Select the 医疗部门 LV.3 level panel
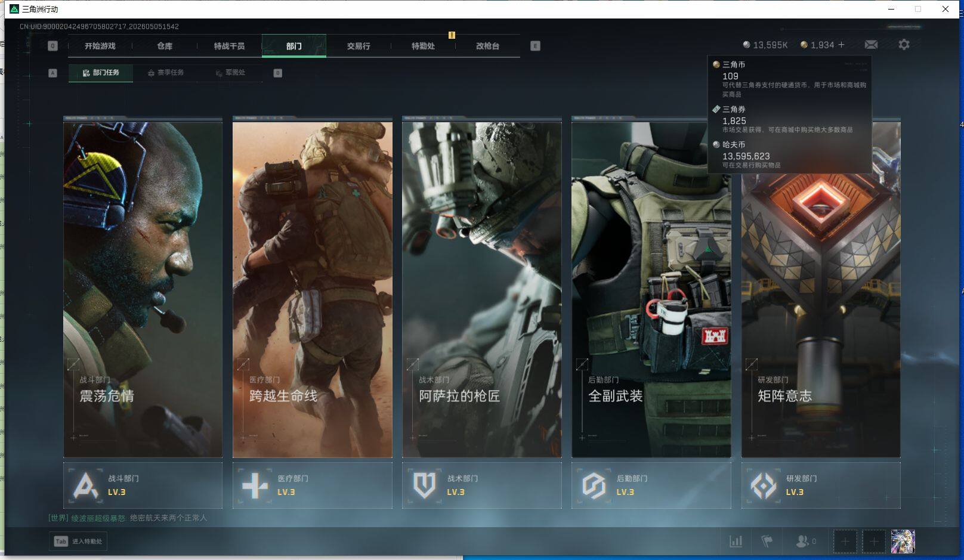The image size is (964, 560). pos(313,485)
